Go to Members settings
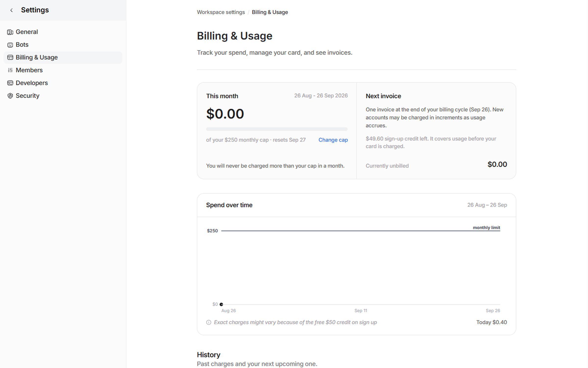588x368 pixels. click(29, 70)
